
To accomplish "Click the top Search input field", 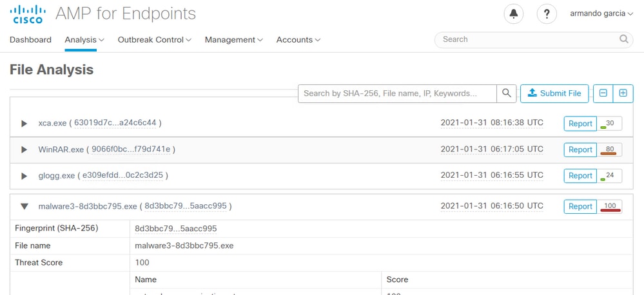I will click(534, 40).
